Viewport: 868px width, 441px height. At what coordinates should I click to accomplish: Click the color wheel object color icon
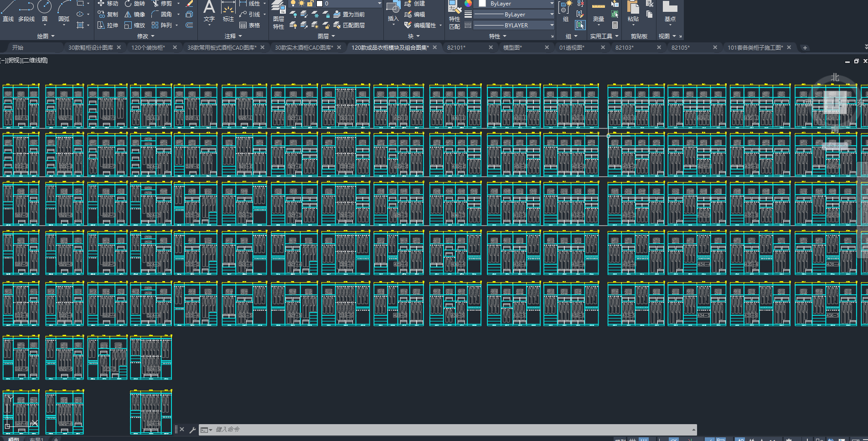coord(468,4)
